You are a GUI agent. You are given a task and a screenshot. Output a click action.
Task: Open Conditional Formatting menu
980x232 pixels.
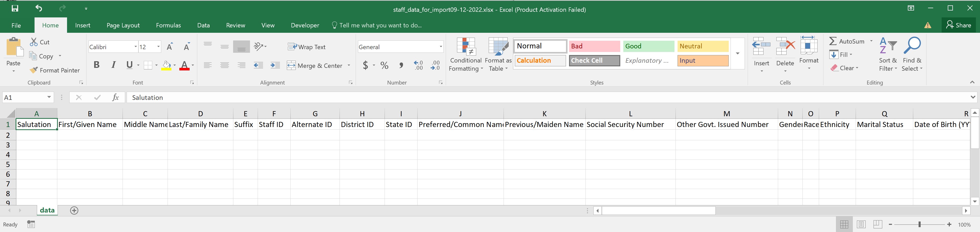click(x=466, y=55)
